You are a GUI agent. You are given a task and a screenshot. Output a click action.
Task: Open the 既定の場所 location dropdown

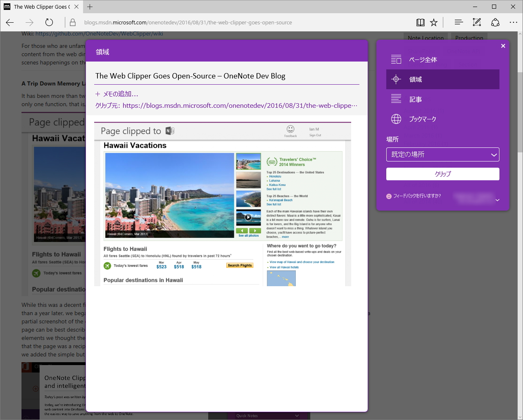(442, 154)
